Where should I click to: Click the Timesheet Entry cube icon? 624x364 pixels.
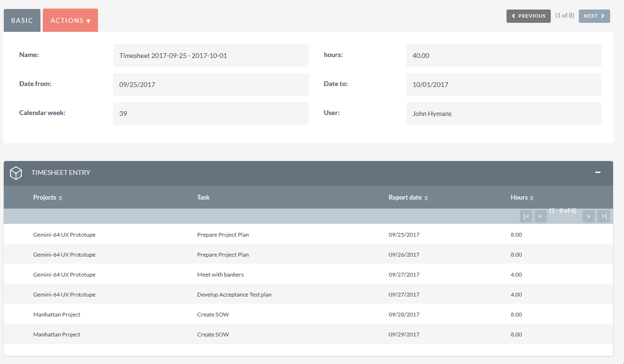coord(16,173)
